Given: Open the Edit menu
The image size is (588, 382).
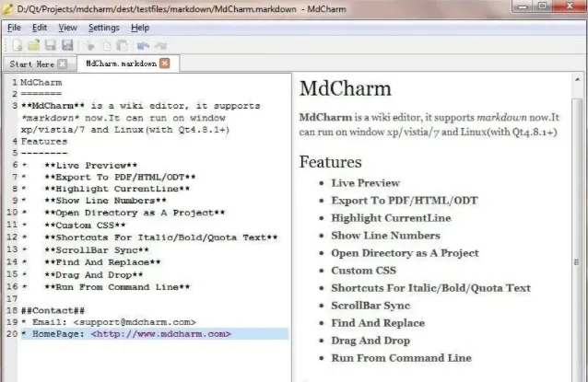Looking at the screenshot, I should coord(40,28).
